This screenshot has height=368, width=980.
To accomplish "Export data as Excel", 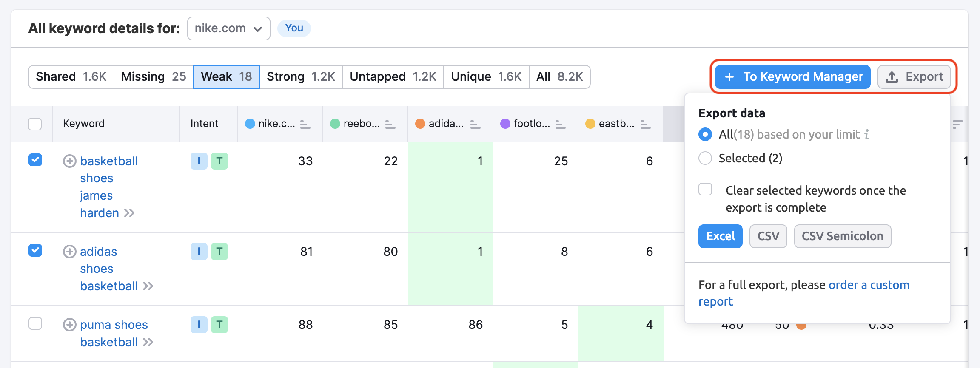I will coord(721,236).
